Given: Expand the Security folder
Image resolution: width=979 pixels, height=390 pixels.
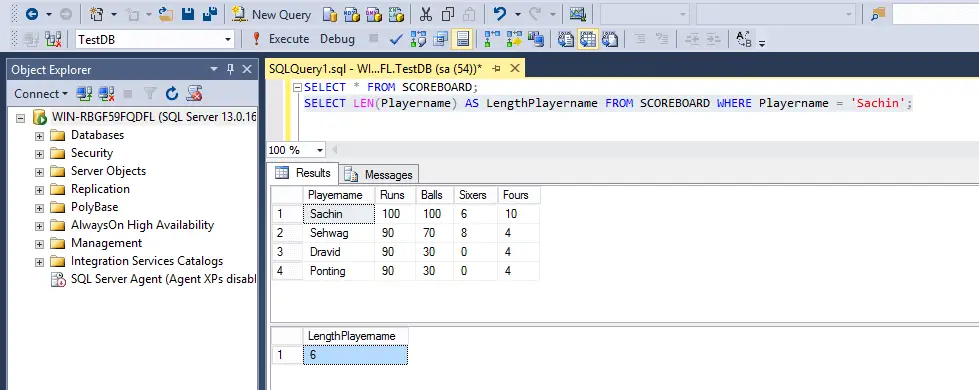Looking at the screenshot, I should coord(39,154).
